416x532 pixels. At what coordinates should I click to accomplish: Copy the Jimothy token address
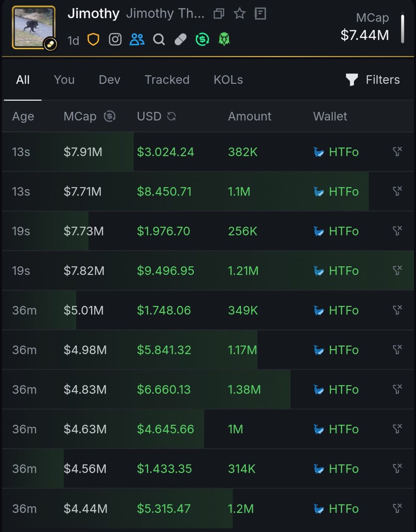pos(219,14)
